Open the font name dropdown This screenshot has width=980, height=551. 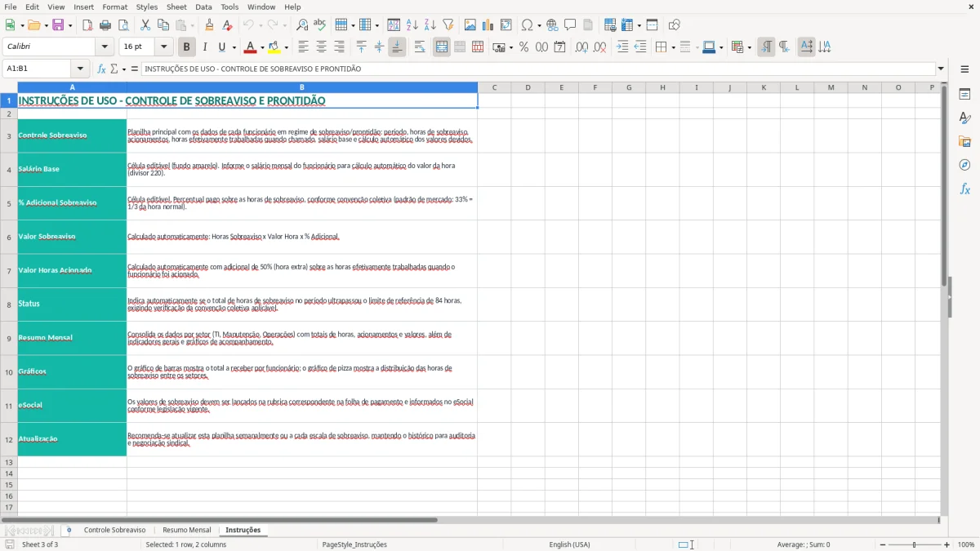tap(105, 47)
